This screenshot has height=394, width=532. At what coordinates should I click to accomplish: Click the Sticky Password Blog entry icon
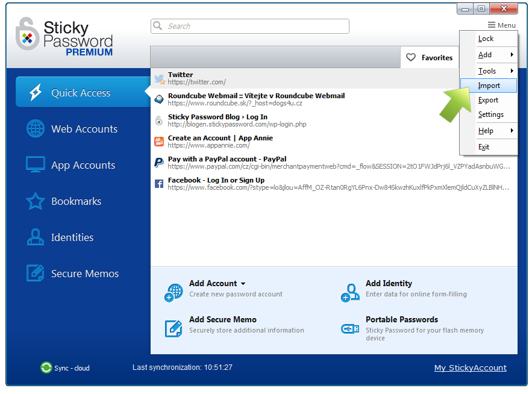(159, 120)
